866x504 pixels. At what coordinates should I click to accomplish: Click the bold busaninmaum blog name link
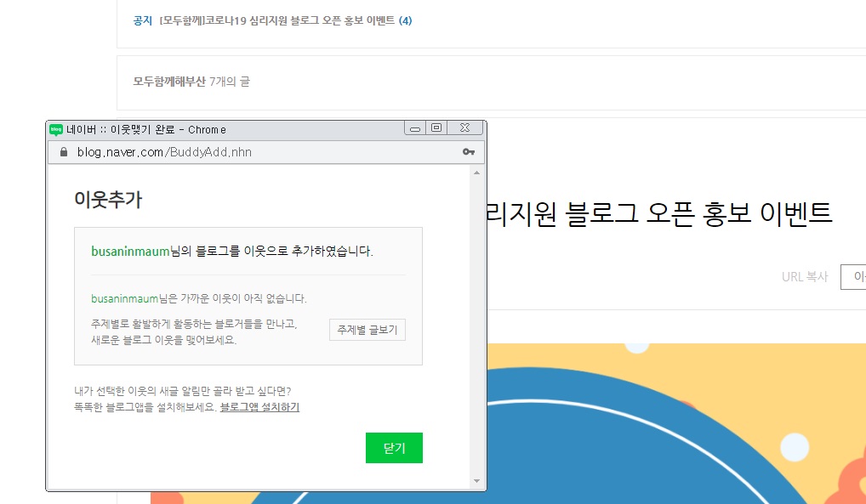(x=130, y=251)
